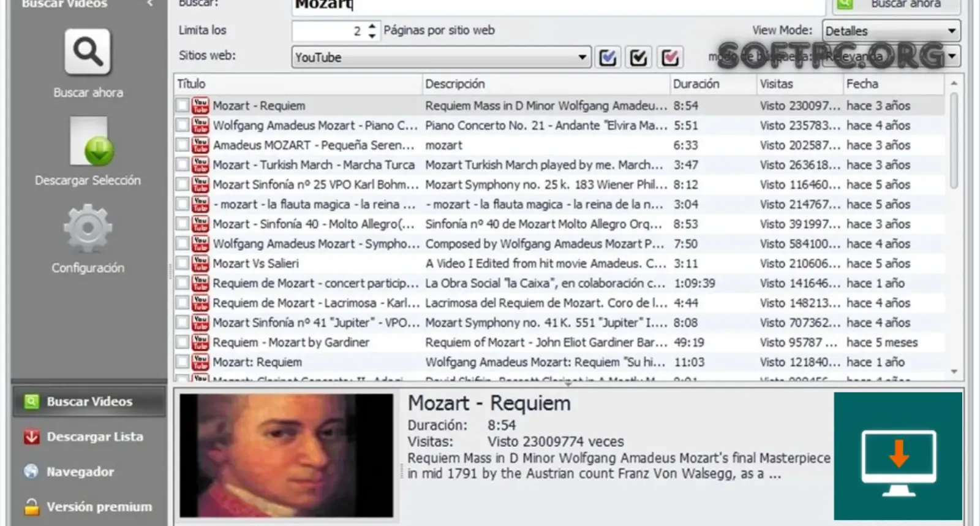Click YouTube icon beside 'Mozart Sinfonía nº 25'
The image size is (980, 526).
(x=200, y=184)
